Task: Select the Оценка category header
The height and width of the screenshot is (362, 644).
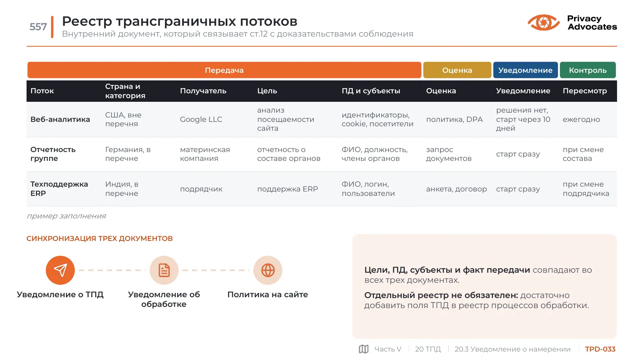Action: [457, 70]
